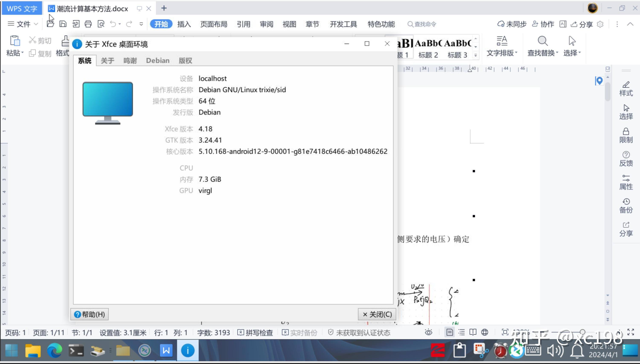The height and width of the screenshot is (364, 640).
Task: Open 样式 pane in right sidebar
Action: click(x=626, y=89)
